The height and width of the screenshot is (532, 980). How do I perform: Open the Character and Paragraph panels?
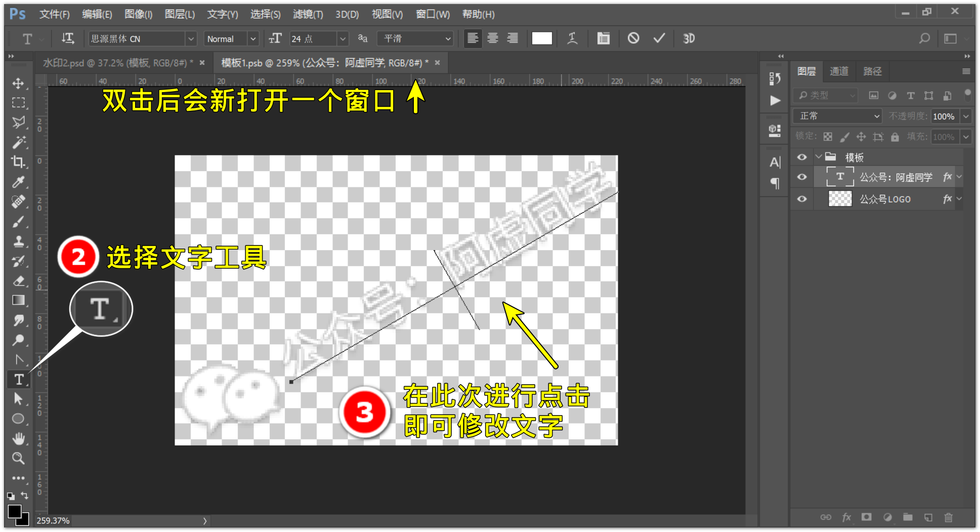(x=603, y=38)
